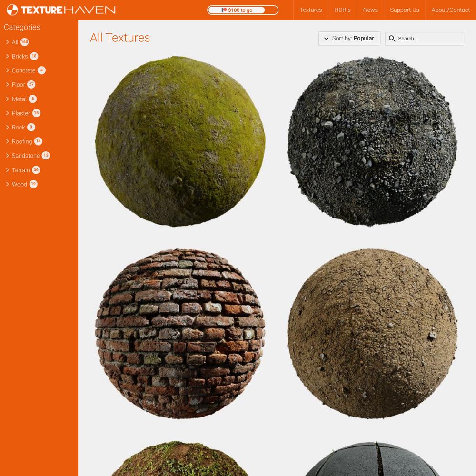Click the 18 count badge on Bricks
Screen dimensions: 476x476
[34, 56]
